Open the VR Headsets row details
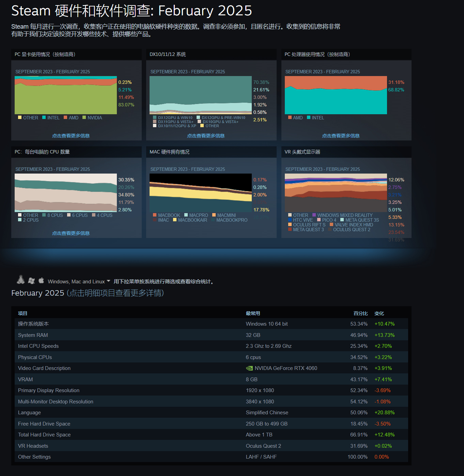Viewport: 464px width, 476px height. [211, 446]
